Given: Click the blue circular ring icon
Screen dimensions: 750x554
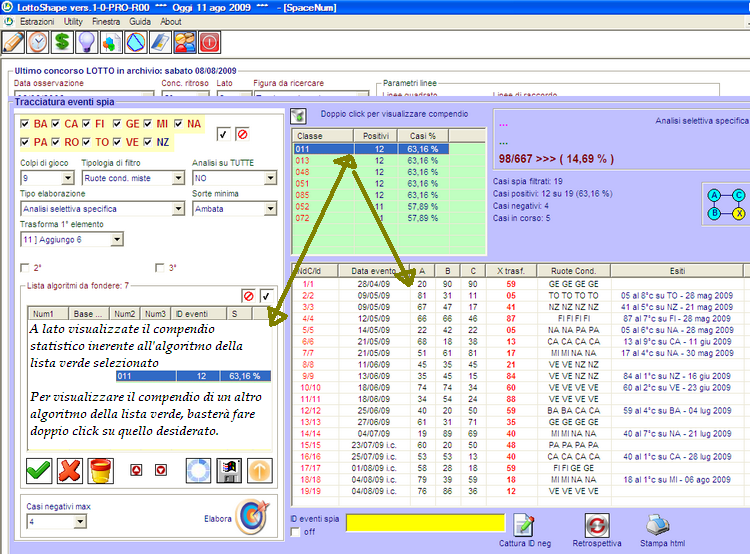Looking at the screenshot, I should (198, 471).
